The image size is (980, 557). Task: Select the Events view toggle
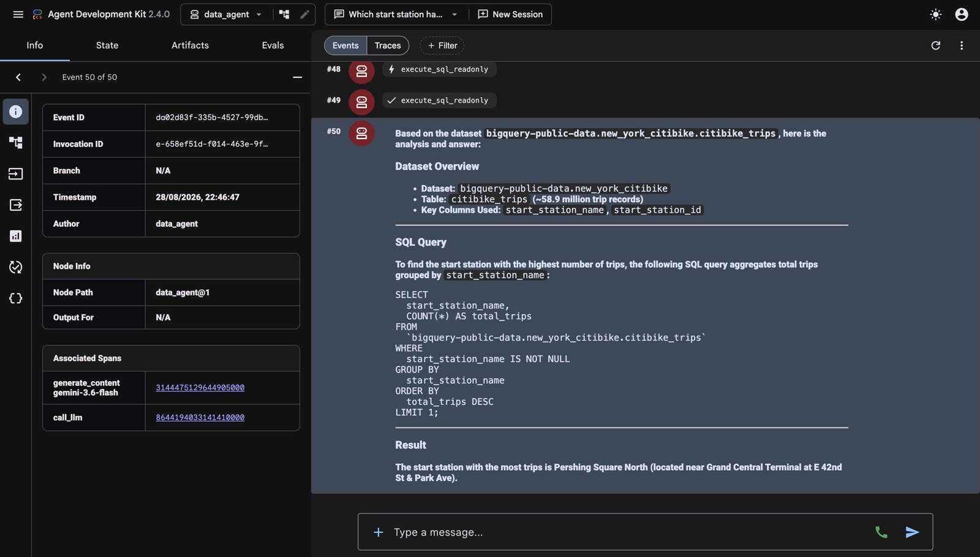tap(345, 45)
